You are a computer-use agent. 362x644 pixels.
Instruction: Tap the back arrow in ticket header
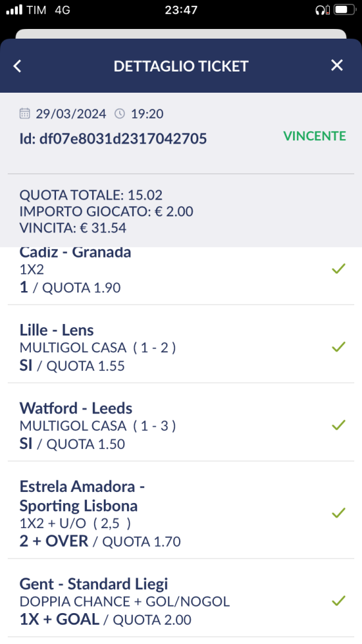(x=17, y=66)
